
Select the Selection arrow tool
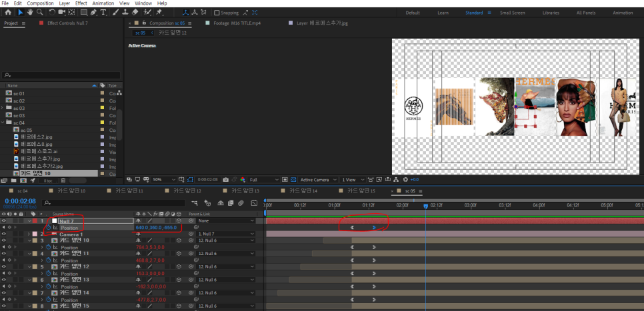click(21, 12)
